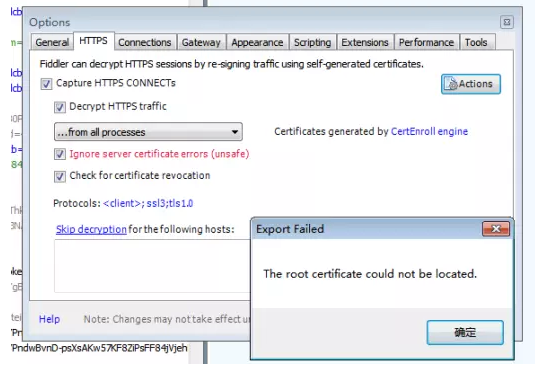The image size is (535, 371).
Task: Toggle Capture HTTPS CONNECTs checkbox
Action: coord(46,84)
